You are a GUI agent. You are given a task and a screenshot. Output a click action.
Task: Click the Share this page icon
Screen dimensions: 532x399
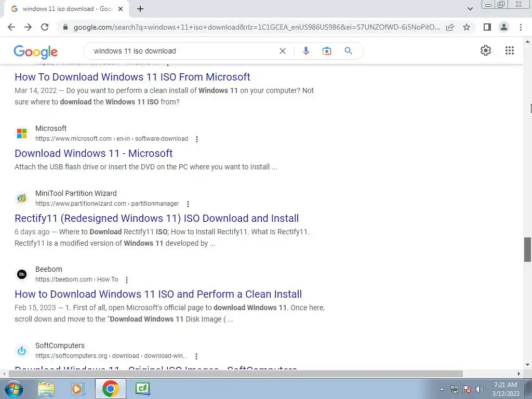(x=450, y=27)
